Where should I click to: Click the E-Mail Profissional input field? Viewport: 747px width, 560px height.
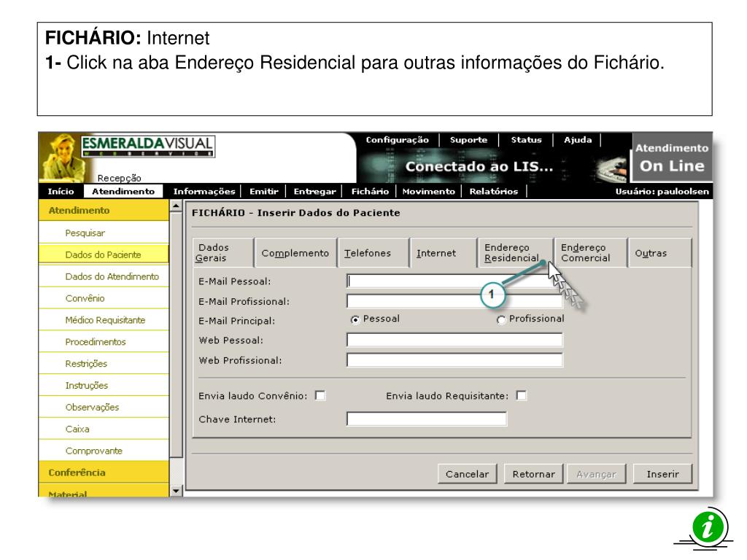click(454, 301)
